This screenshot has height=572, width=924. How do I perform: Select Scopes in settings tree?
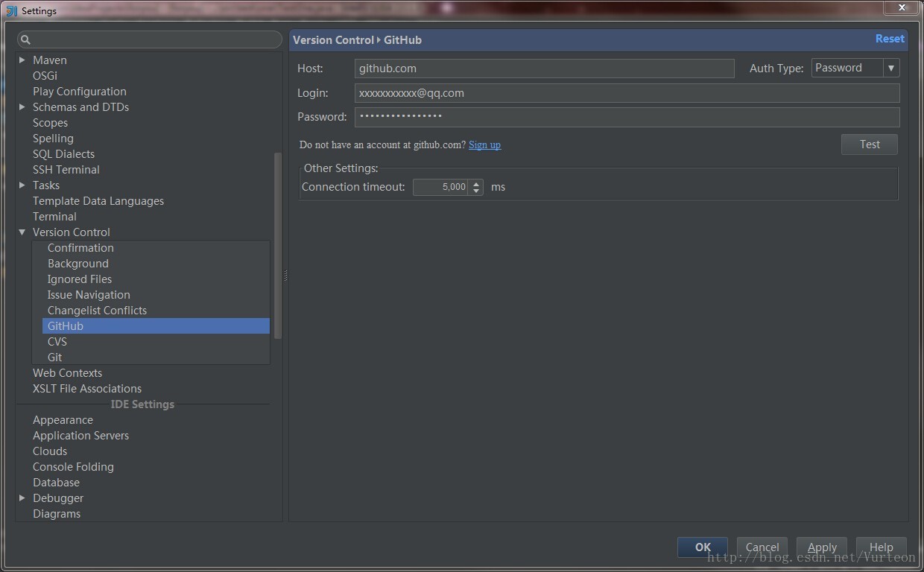pyautogui.click(x=50, y=122)
